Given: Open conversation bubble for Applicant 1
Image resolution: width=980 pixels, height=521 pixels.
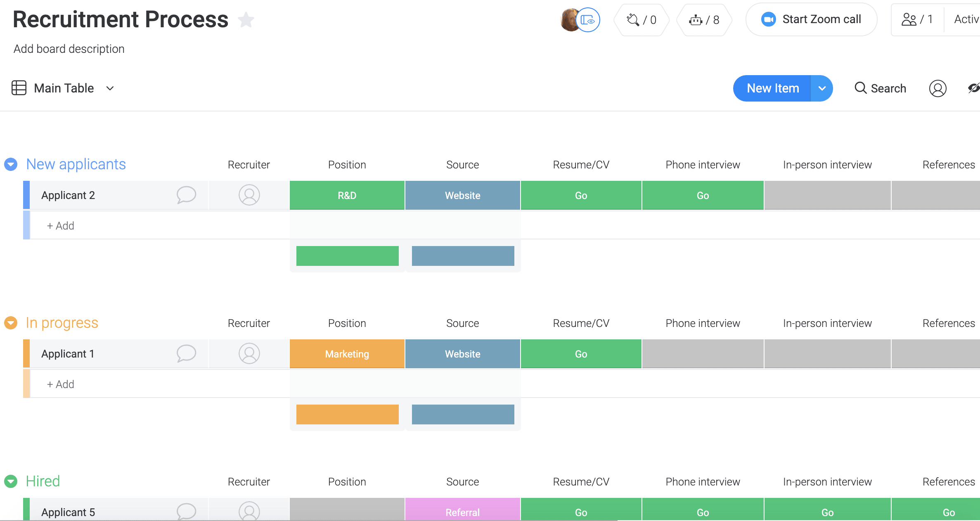Looking at the screenshot, I should click(186, 353).
